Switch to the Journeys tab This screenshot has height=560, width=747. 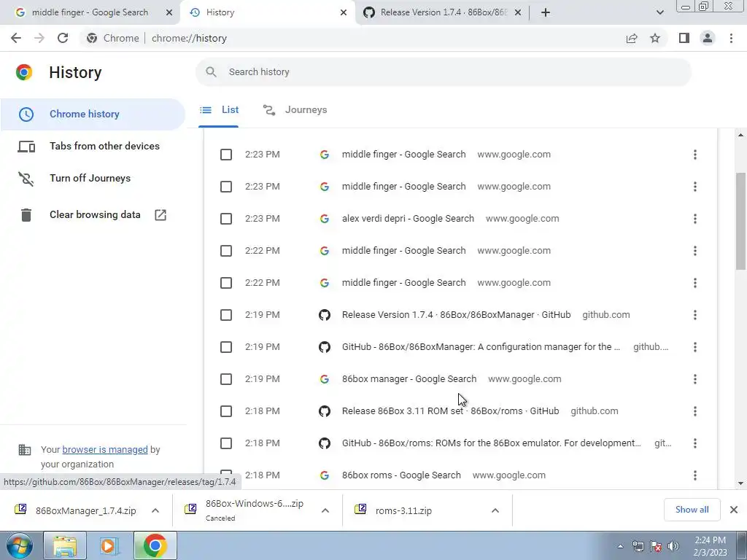(295, 110)
